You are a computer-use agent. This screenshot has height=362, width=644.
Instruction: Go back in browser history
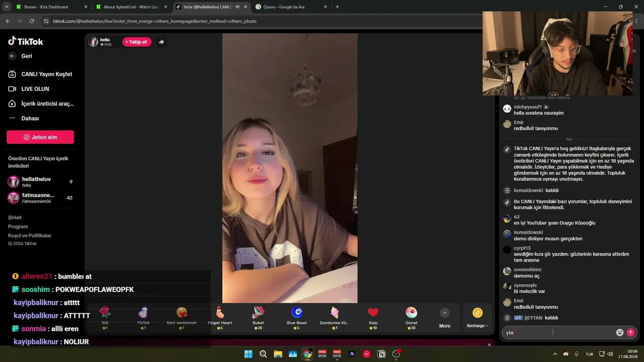pos(8,21)
